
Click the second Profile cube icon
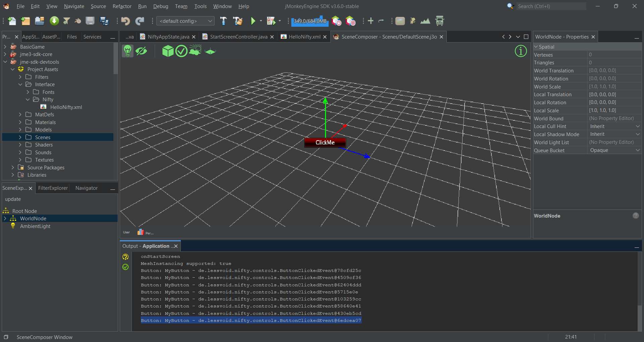350,21
